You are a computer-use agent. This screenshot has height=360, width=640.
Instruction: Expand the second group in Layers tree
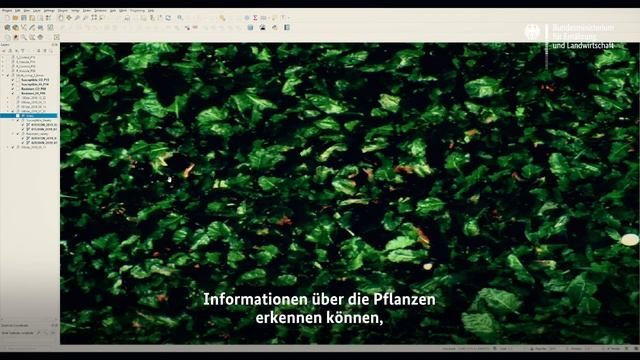[2, 62]
